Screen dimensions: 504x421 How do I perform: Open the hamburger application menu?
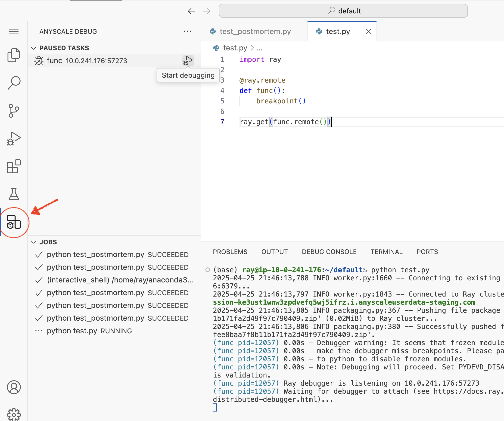pos(14,31)
